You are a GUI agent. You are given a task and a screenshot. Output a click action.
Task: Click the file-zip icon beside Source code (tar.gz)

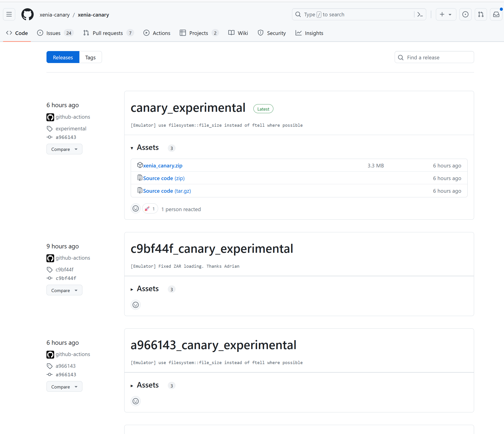click(x=140, y=190)
